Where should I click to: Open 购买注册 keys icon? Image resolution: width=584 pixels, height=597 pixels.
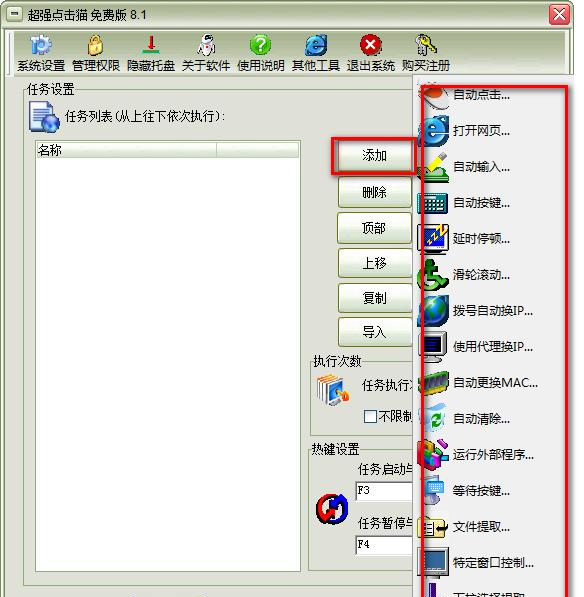tap(426, 45)
